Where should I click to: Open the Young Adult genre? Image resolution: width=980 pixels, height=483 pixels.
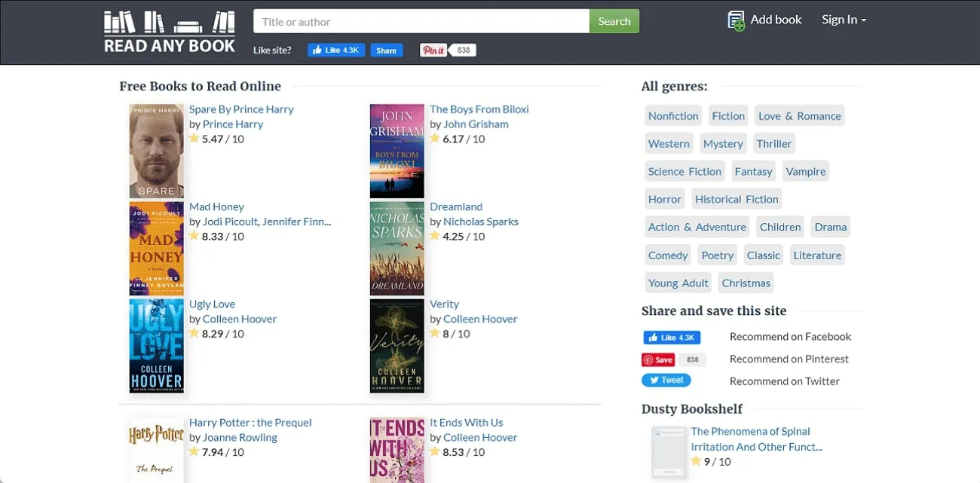tap(678, 283)
